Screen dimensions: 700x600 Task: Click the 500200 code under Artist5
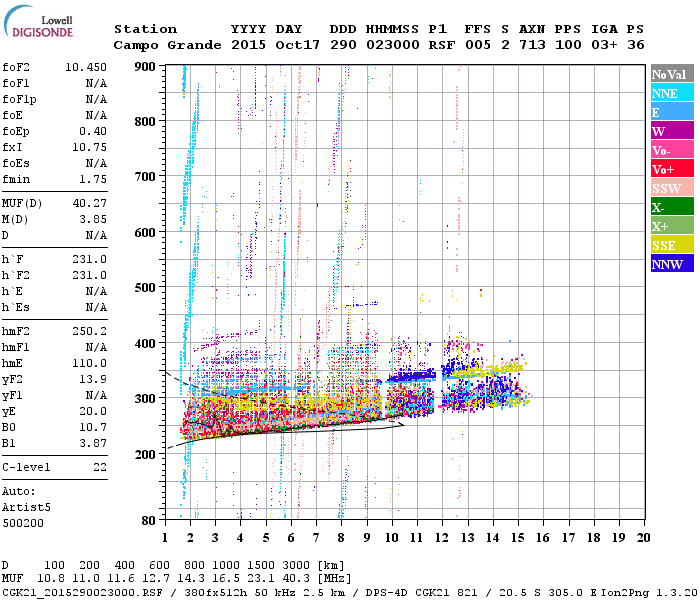(x=23, y=523)
